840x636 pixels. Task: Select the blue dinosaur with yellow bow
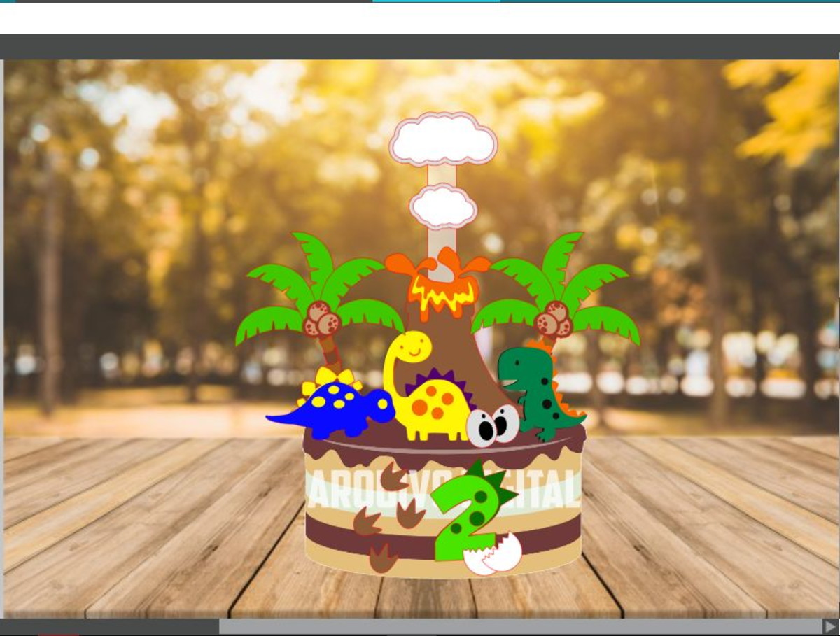point(334,404)
